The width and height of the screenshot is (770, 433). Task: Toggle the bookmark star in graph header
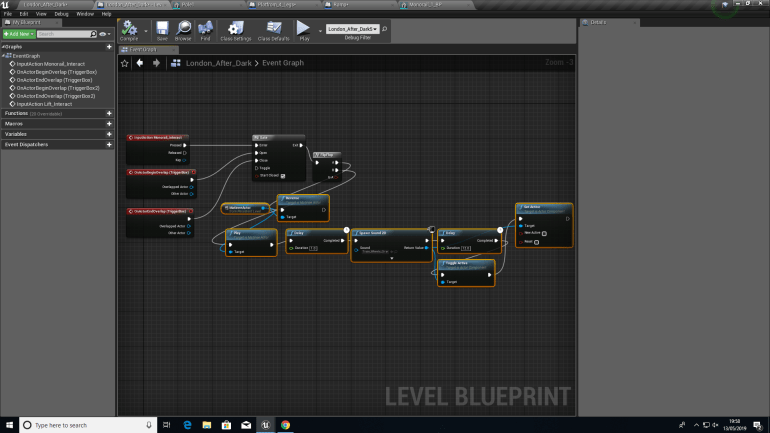click(125, 62)
